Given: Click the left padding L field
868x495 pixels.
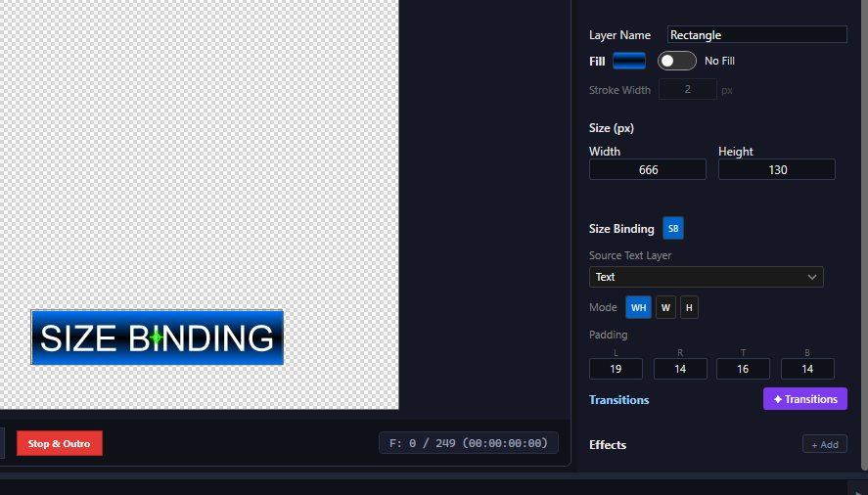Looking at the screenshot, I should (x=616, y=369).
